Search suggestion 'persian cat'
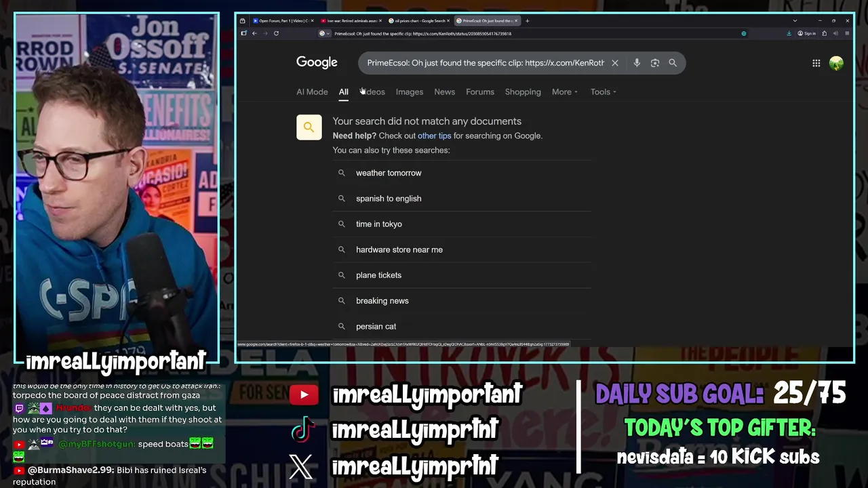 click(x=462, y=326)
